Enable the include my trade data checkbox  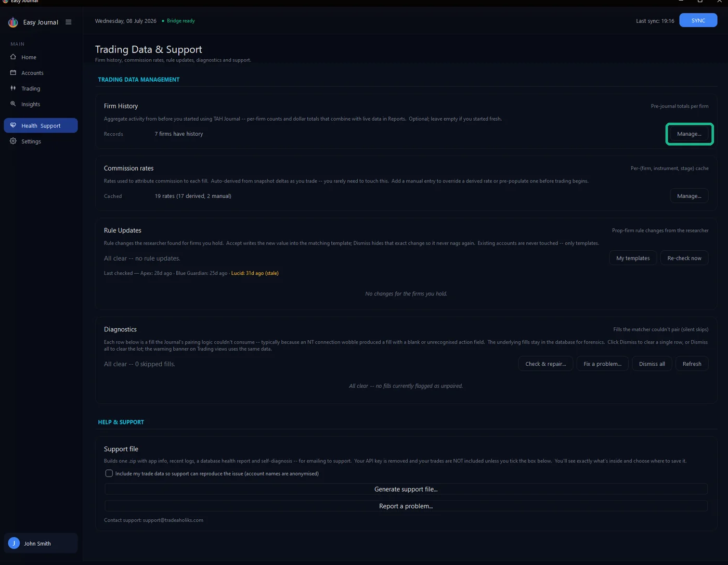(109, 473)
